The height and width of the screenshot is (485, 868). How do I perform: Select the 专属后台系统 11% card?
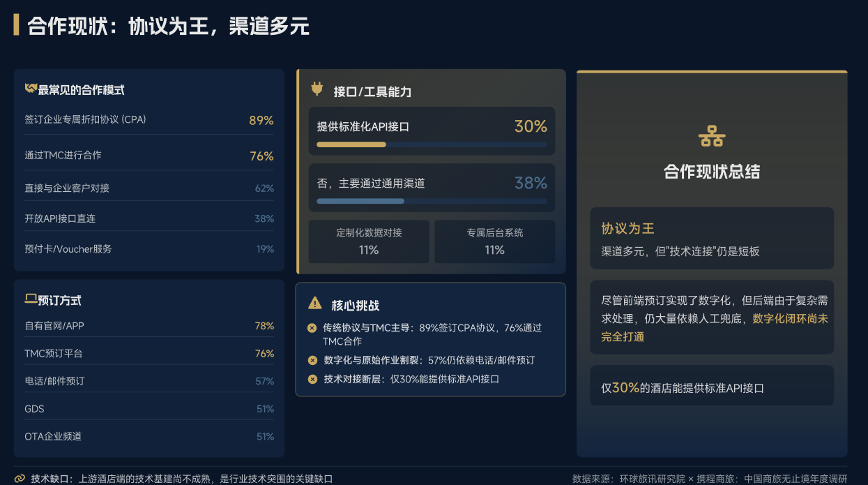(x=494, y=241)
